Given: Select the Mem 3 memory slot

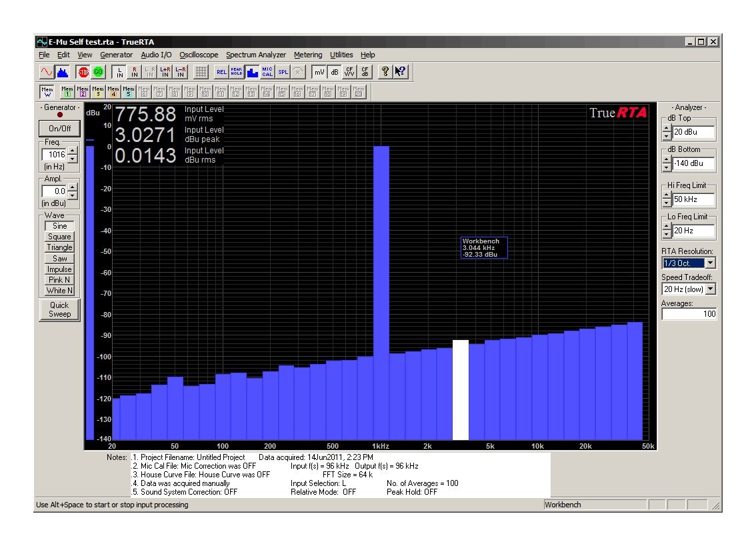Looking at the screenshot, I should [x=97, y=90].
